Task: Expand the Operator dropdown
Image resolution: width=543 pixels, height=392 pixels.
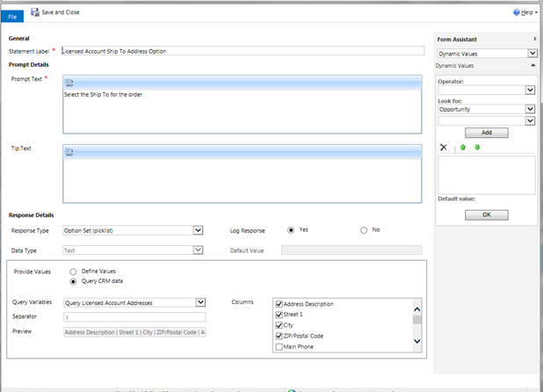Action: point(530,90)
